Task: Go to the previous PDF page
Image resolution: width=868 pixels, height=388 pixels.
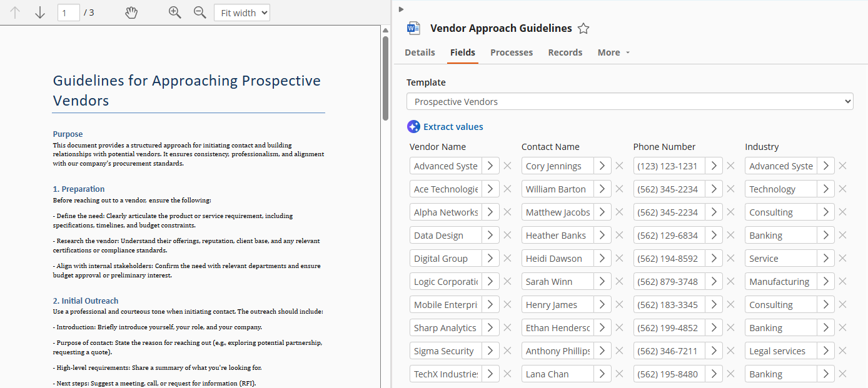Action: pyautogui.click(x=15, y=12)
